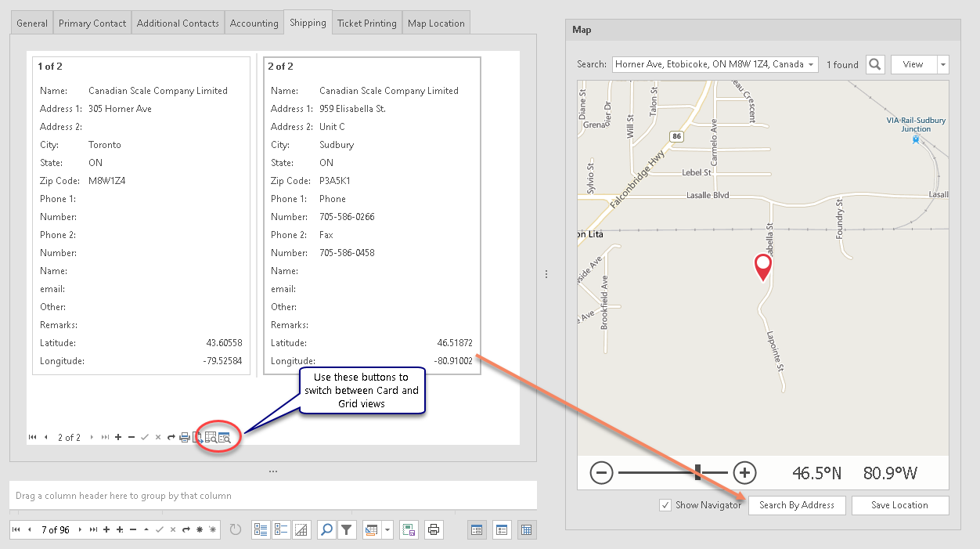Toggle the Show Navigator checkbox

[x=665, y=505]
